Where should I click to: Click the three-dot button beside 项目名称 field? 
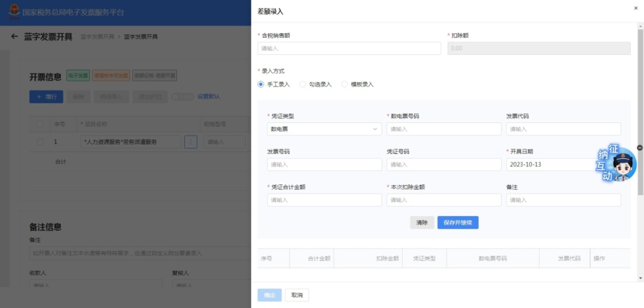click(190, 142)
